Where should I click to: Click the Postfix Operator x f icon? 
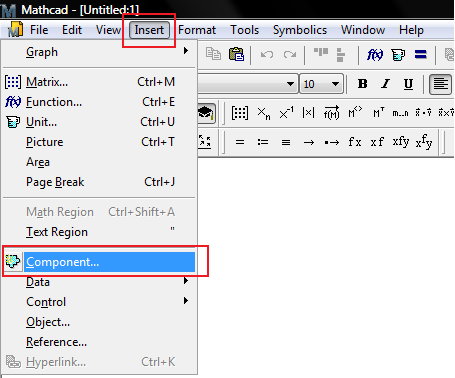coord(377,142)
